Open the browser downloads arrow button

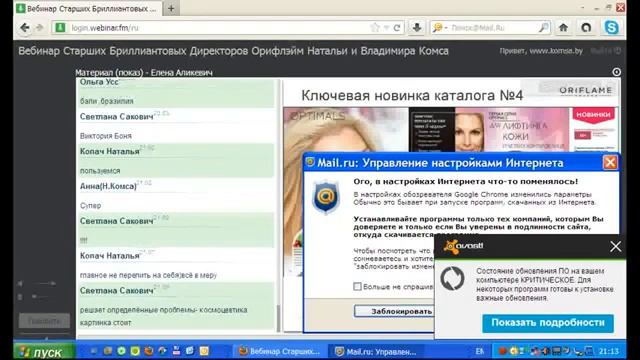click(417, 28)
